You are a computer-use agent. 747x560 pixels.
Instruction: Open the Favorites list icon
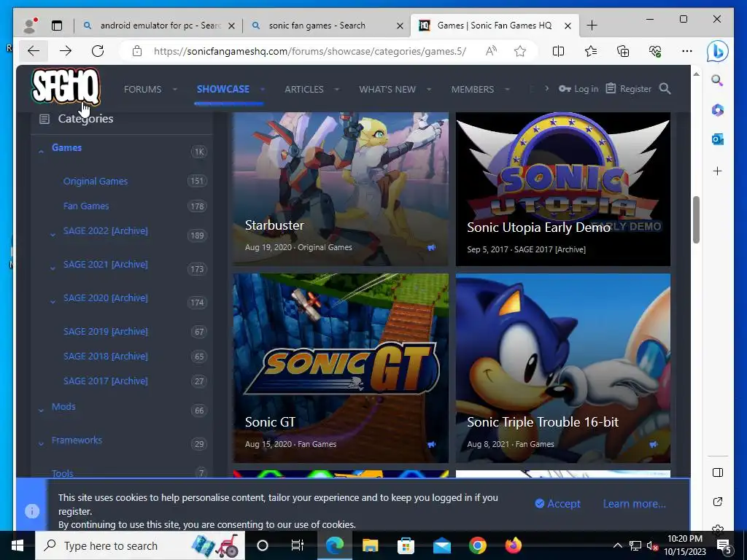pos(591,51)
